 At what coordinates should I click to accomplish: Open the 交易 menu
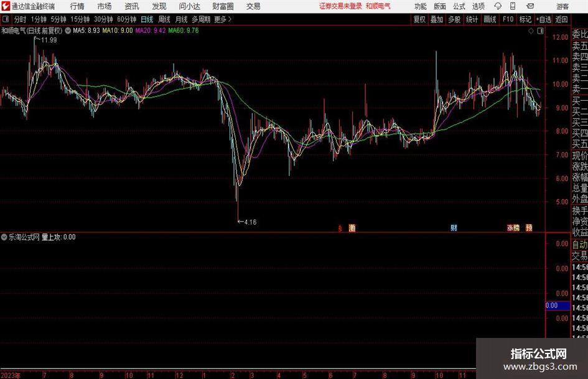coord(253,6)
